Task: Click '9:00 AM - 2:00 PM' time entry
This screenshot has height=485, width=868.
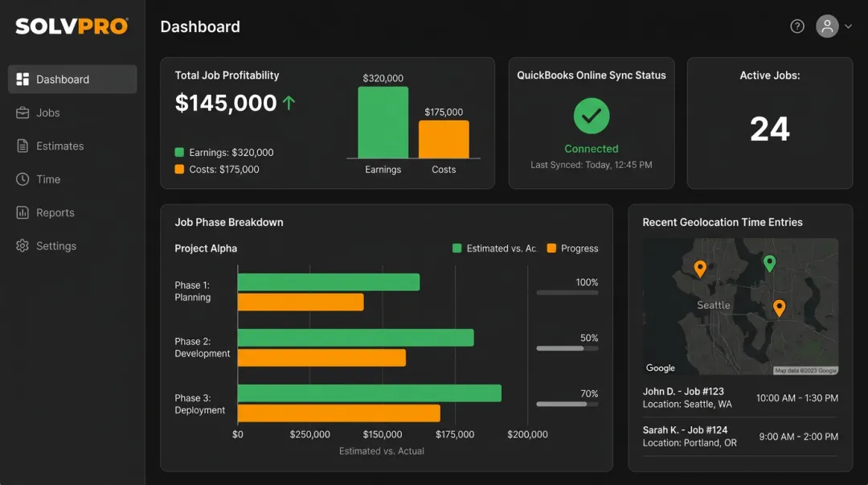Action: pyautogui.click(x=798, y=437)
